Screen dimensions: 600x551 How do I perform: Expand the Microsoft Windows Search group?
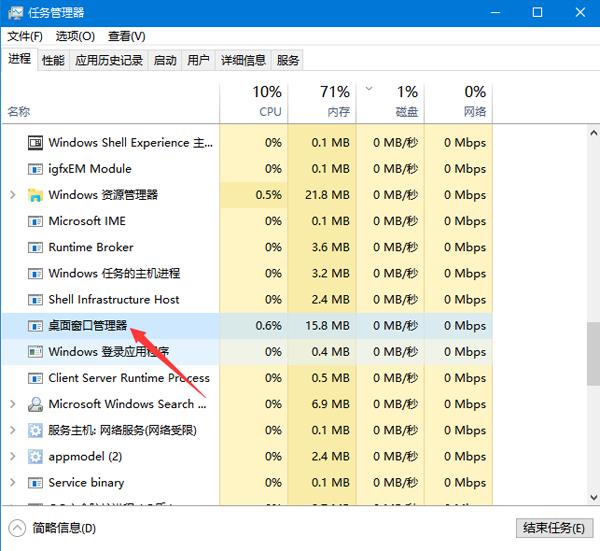[x=13, y=404]
